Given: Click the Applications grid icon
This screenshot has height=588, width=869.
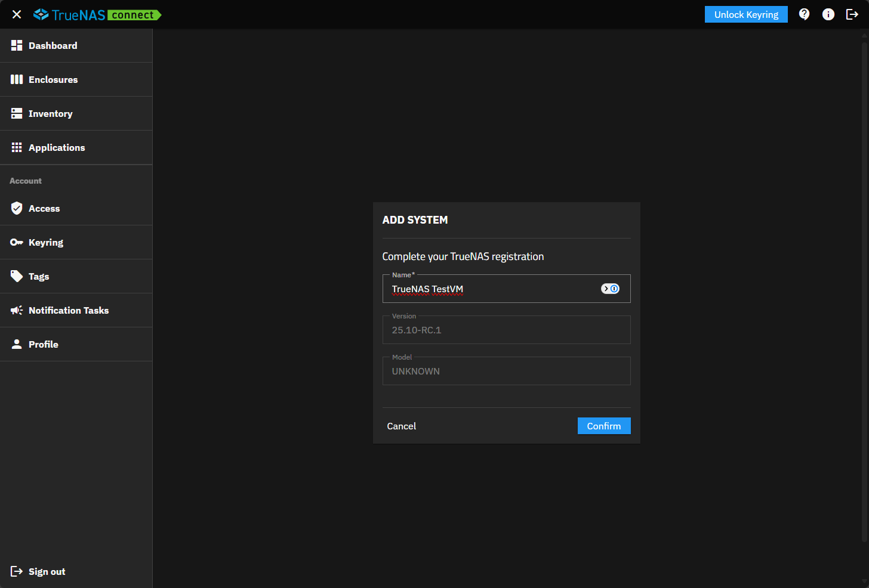Looking at the screenshot, I should coord(17,147).
